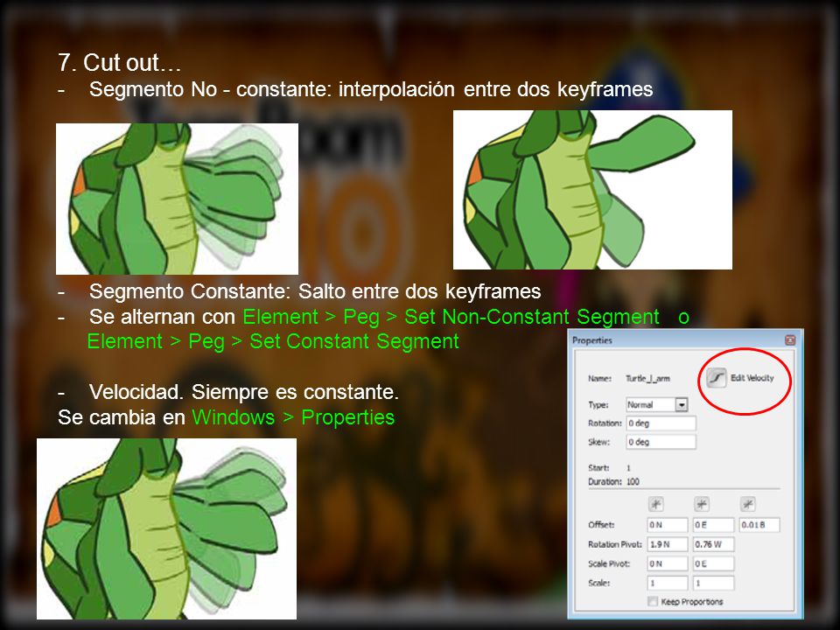Image resolution: width=840 pixels, height=630 pixels.
Task: Click the function icon above the 0.01 B Offset field
Action: point(748,504)
